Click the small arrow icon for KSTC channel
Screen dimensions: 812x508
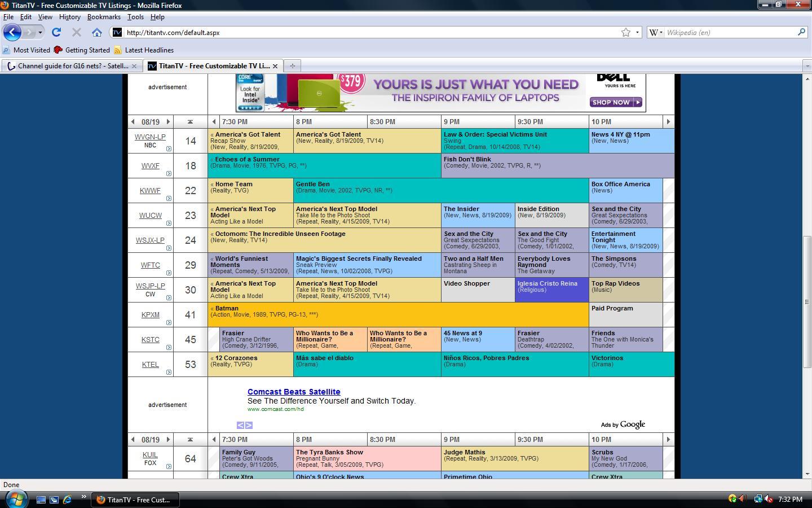pyautogui.click(x=169, y=347)
